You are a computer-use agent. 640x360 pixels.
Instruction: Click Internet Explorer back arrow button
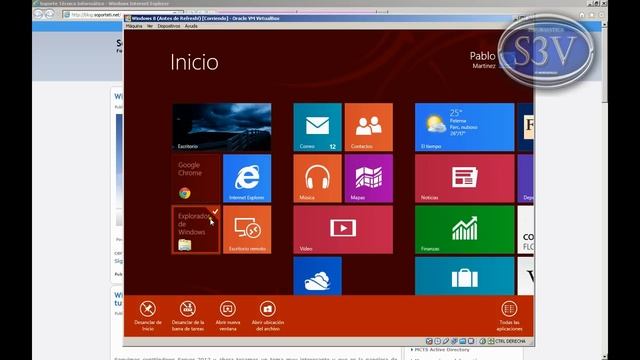[38, 14]
